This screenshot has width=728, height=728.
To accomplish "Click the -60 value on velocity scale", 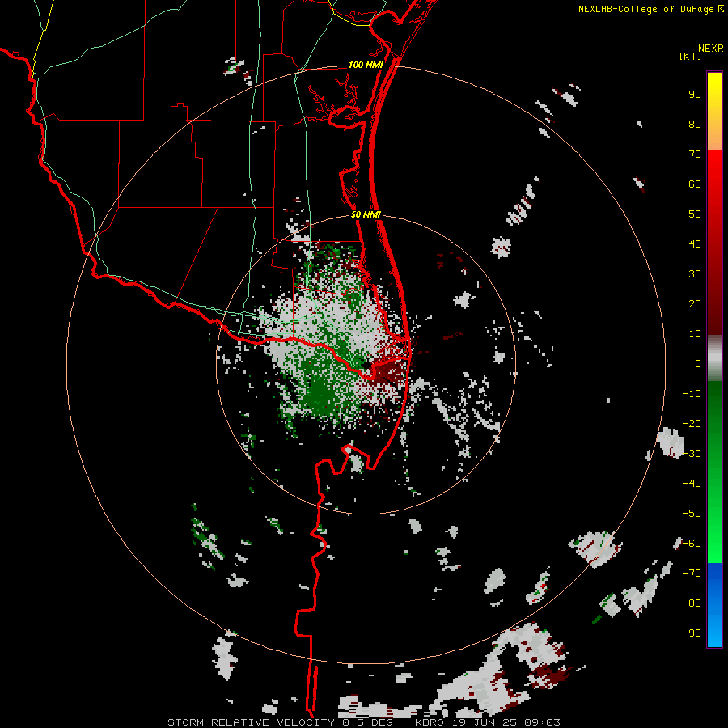I will 692,544.
